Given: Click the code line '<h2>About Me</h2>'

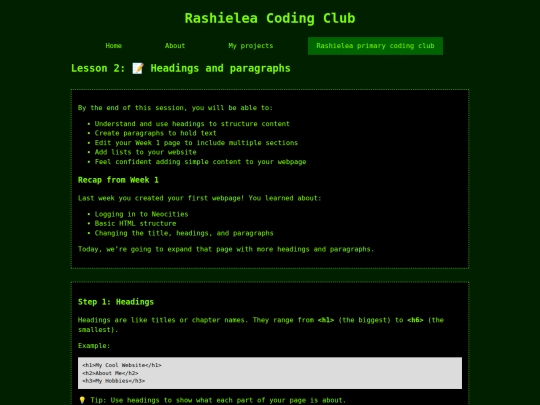Looking at the screenshot, I should (x=110, y=373).
